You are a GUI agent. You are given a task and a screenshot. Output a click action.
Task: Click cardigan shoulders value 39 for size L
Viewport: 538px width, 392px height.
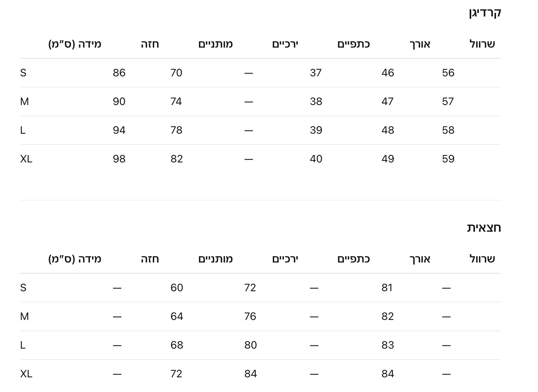tap(316, 130)
